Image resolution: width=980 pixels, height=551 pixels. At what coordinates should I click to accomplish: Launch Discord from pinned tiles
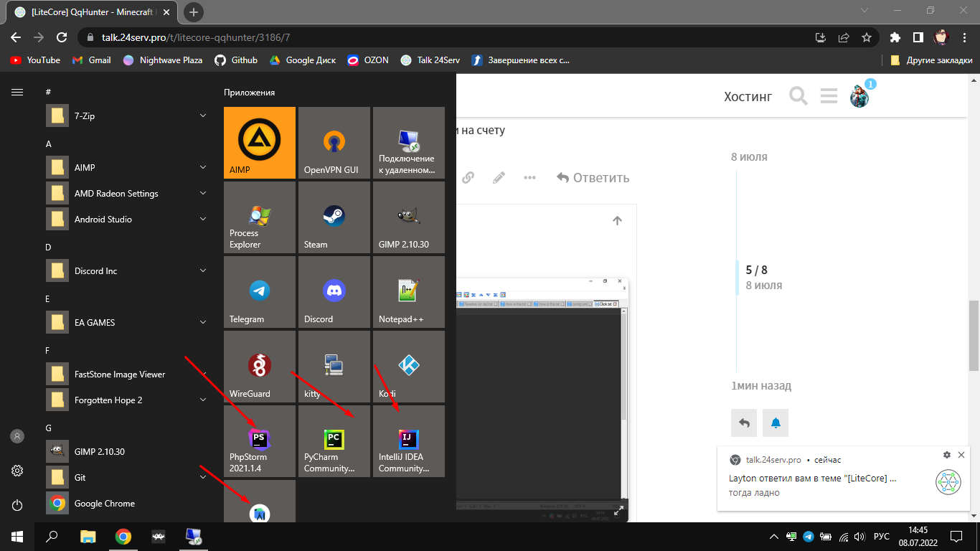pyautogui.click(x=334, y=292)
